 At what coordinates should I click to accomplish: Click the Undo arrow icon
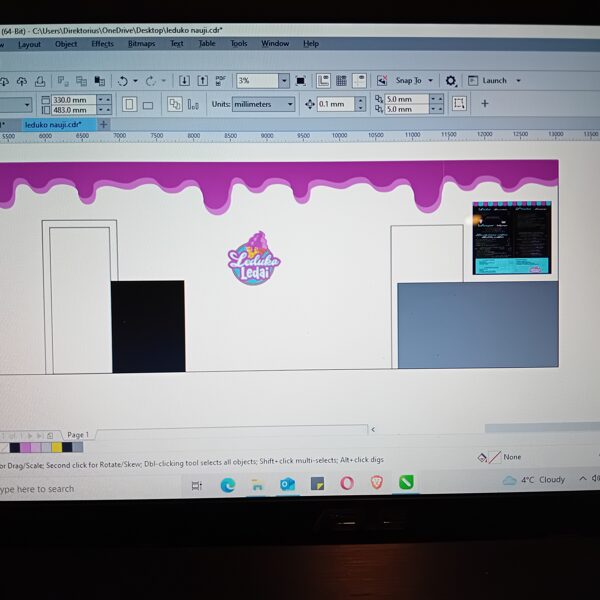pyautogui.click(x=123, y=80)
